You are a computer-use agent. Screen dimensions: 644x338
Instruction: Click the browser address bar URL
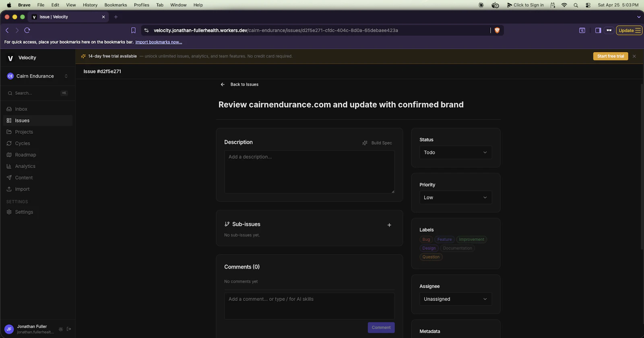[276, 31]
